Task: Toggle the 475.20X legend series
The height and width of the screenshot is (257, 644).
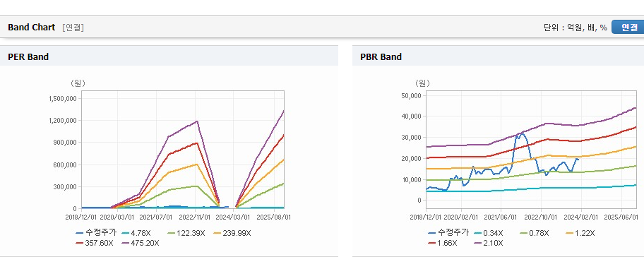Action: click(x=141, y=243)
